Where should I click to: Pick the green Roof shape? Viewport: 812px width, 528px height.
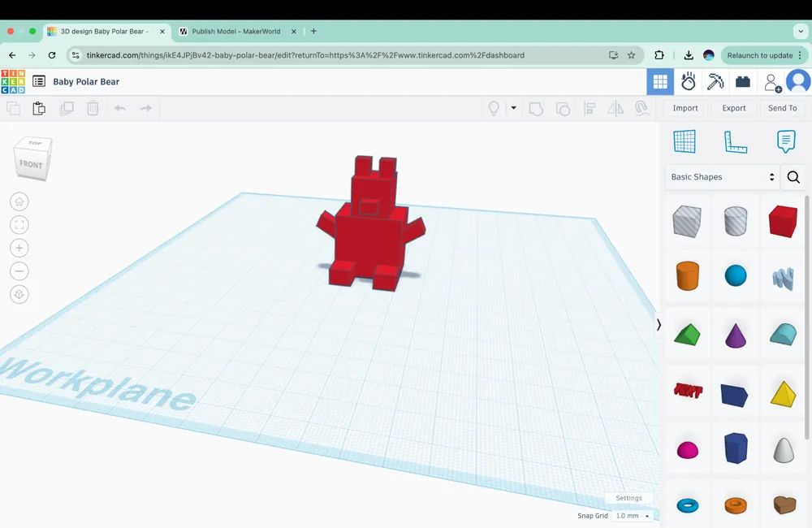687,334
